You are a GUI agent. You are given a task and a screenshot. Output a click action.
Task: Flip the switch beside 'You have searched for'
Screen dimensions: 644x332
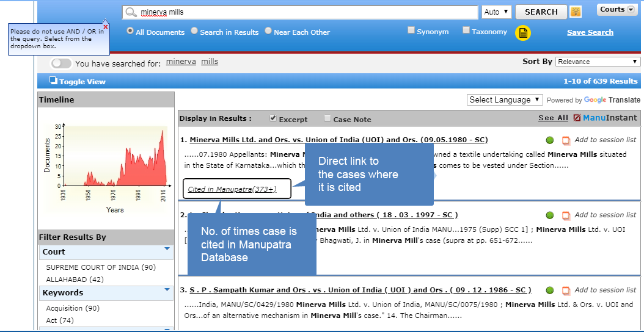pyautogui.click(x=61, y=63)
